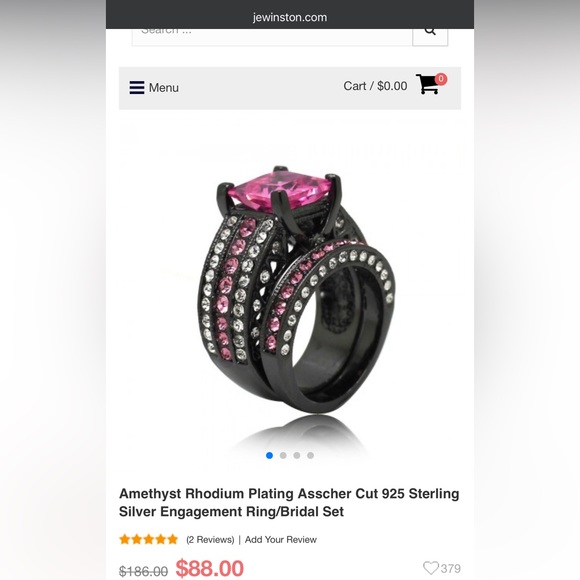The height and width of the screenshot is (580, 580).
Task: Open the hamburger Menu icon
Action: pyautogui.click(x=136, y=88)
